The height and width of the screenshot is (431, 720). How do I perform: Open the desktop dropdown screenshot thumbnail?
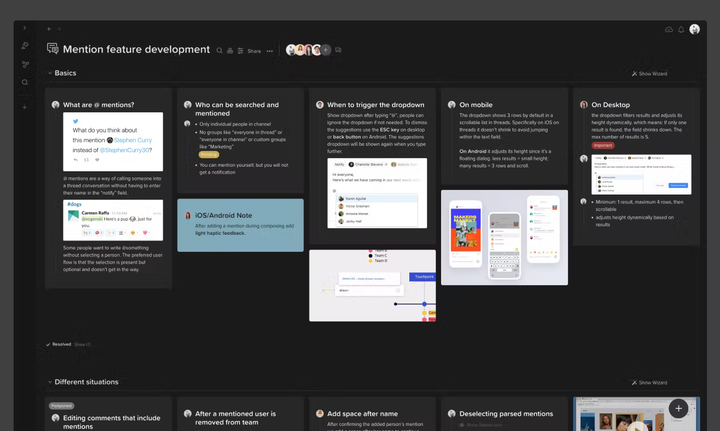[x=641, y=174]
